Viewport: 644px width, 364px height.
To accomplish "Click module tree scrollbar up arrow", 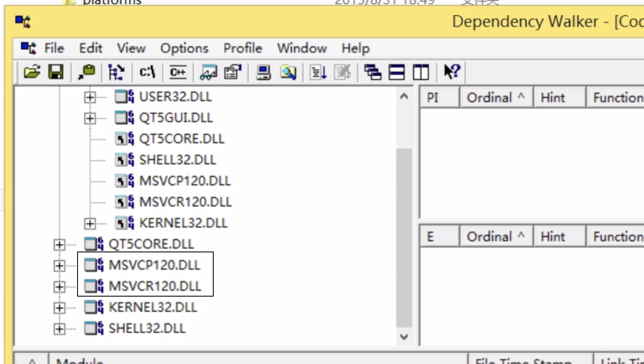I will click(404, 96).
